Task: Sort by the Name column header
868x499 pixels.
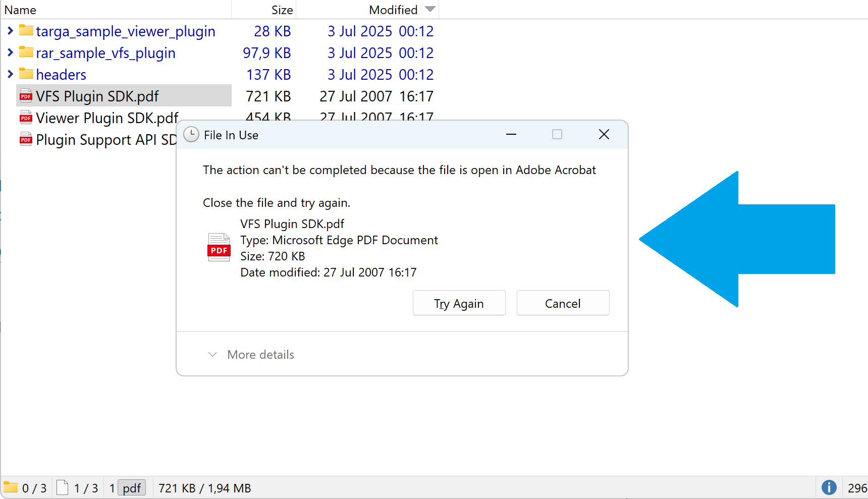Action: (20, 10)
